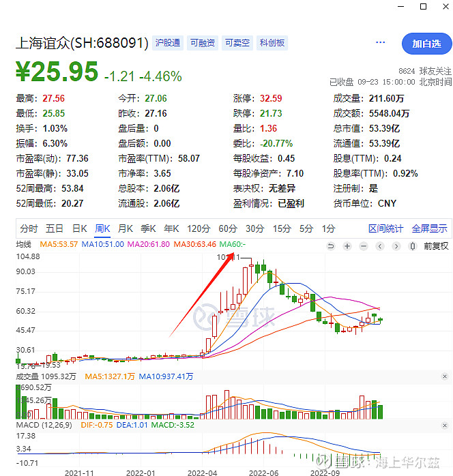Click the DIF:-0.75 indicator value
This screenshot has height=476, width=453.
coord(97,425)
